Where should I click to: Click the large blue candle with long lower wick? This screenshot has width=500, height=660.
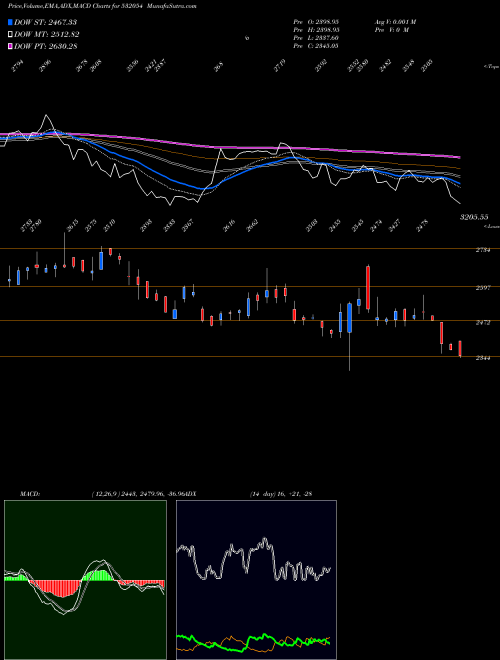350,318
